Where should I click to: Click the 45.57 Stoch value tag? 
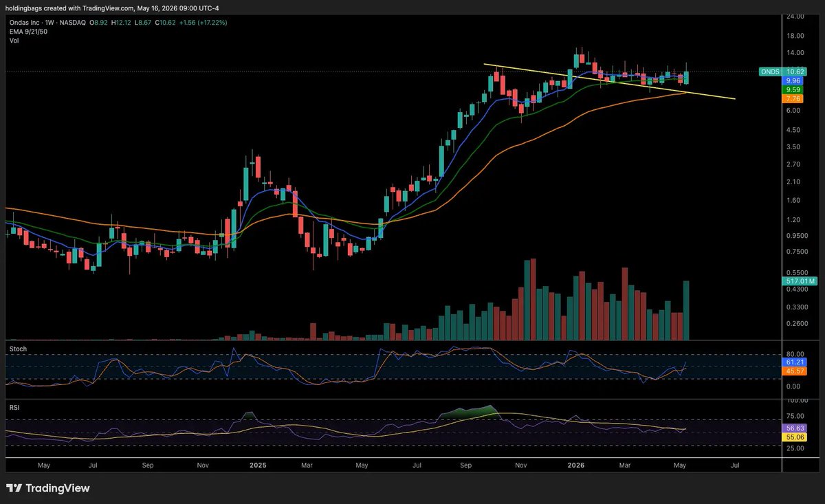(794, 371)
